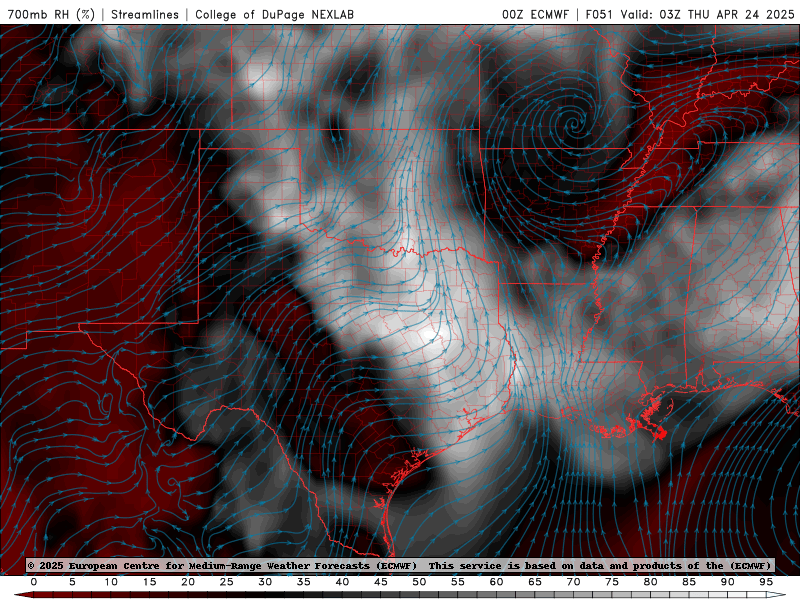Click "College of DuPage NEXLAB" header text
Screen dimensions: 800x600
click(x=274, y=14)
